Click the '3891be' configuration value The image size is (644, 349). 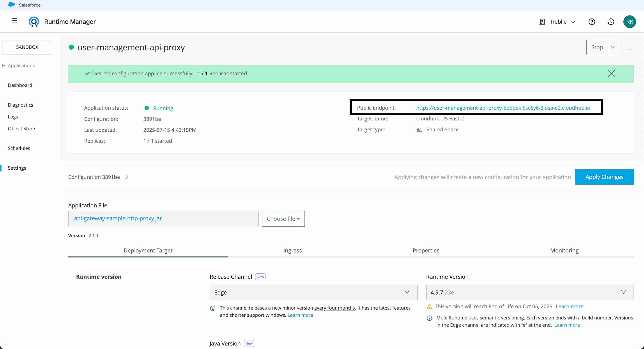pyautogui.click(x=152, y=119)
